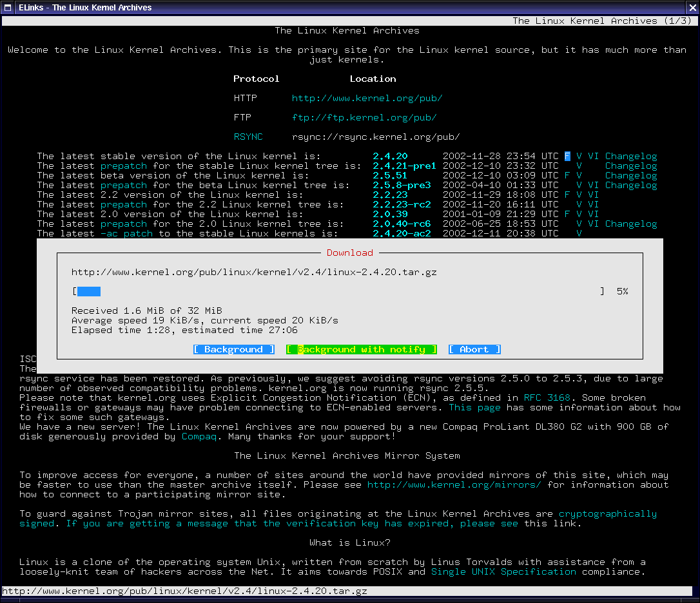
Task: Click the 'Average speed 19 KiB/s' line
Action: 205,320
